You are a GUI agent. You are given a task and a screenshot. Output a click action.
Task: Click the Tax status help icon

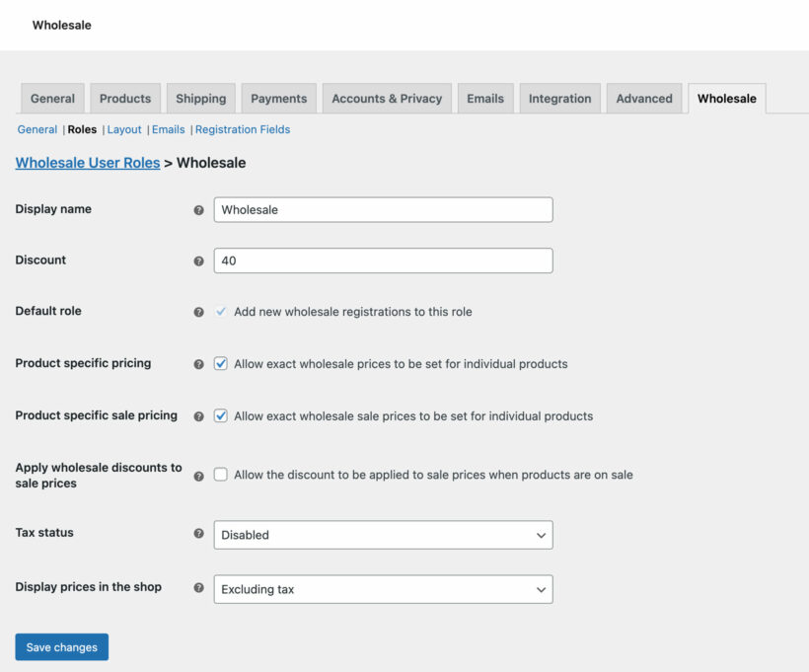pos(198,533)
